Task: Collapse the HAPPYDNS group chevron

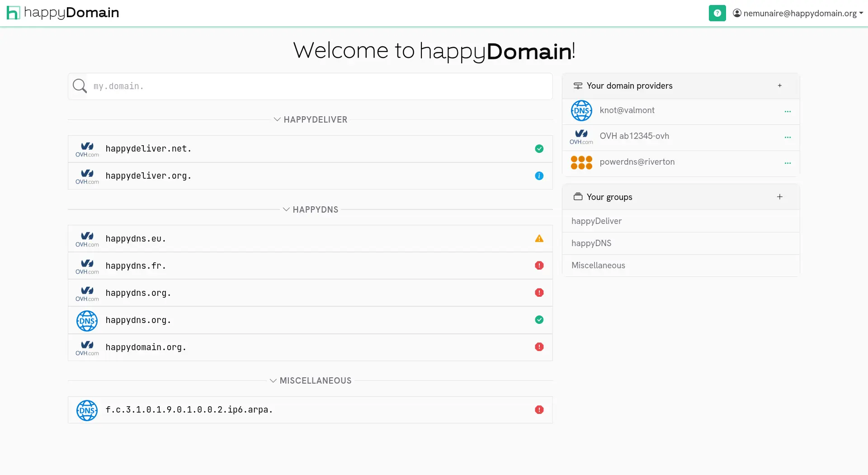Action: (286, 209)
